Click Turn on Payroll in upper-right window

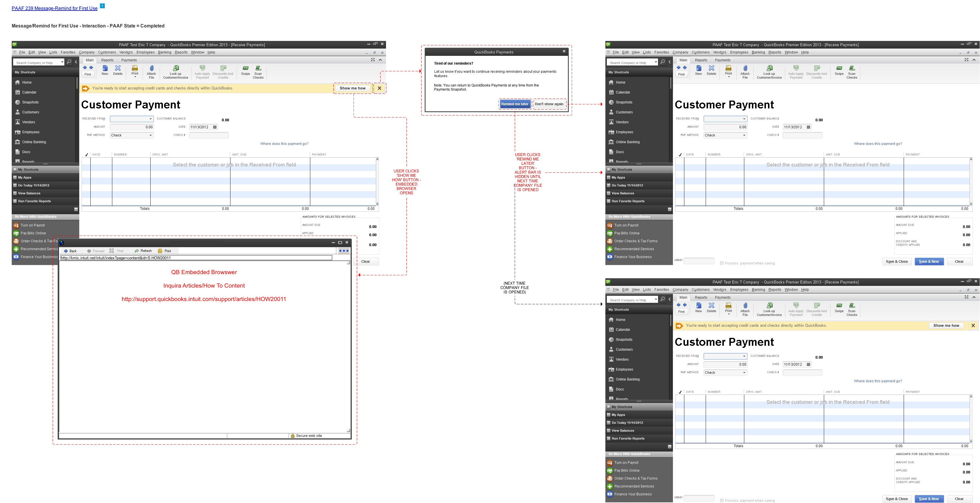[x=626, y=225]
